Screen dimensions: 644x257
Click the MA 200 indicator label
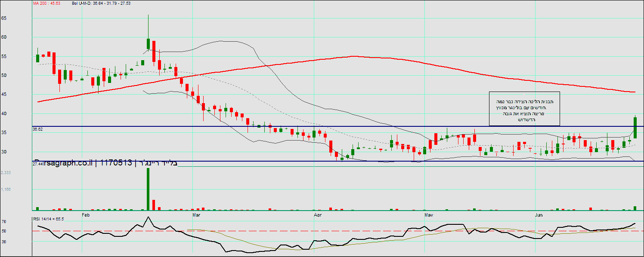46,3
